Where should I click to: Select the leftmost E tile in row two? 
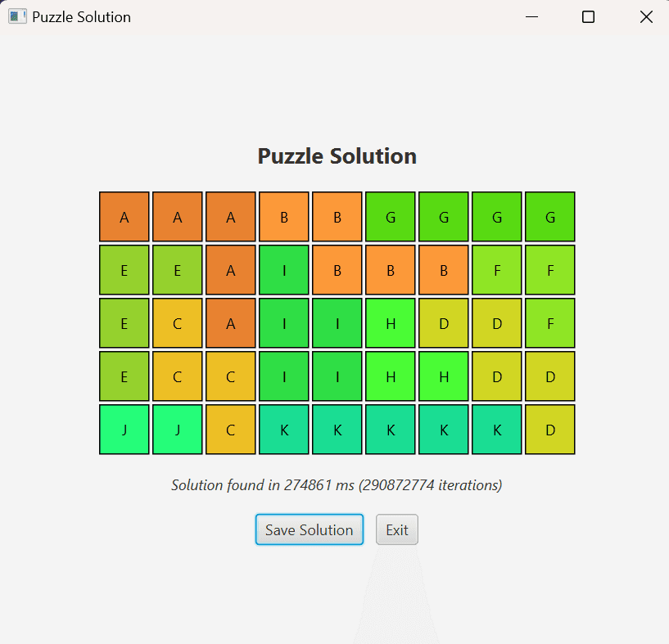click(x=124, y=270)
